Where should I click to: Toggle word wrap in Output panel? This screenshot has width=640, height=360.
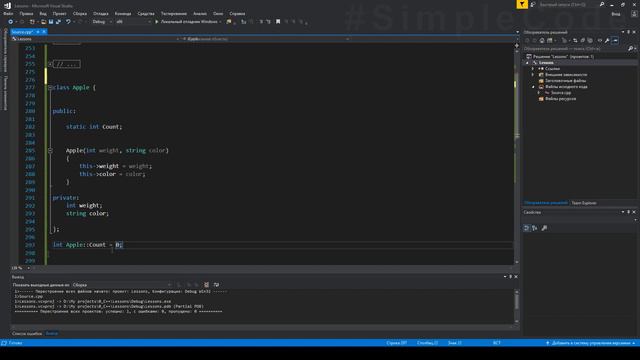pyautogui.click(x=216, y=285)
